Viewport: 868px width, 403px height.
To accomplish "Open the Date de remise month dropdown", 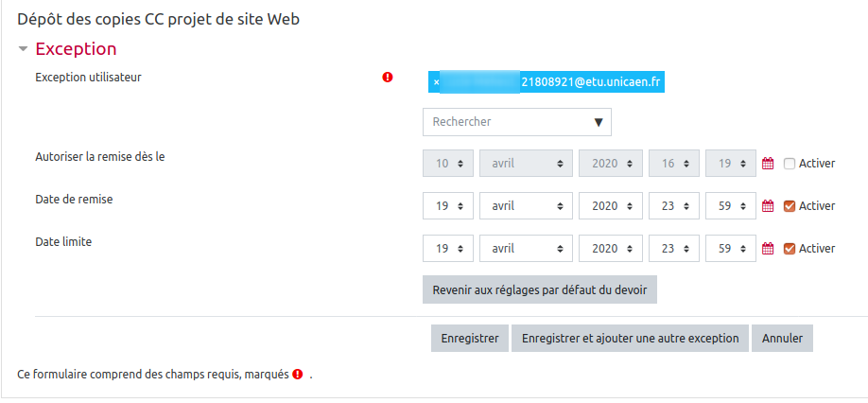I will (526, 206).
